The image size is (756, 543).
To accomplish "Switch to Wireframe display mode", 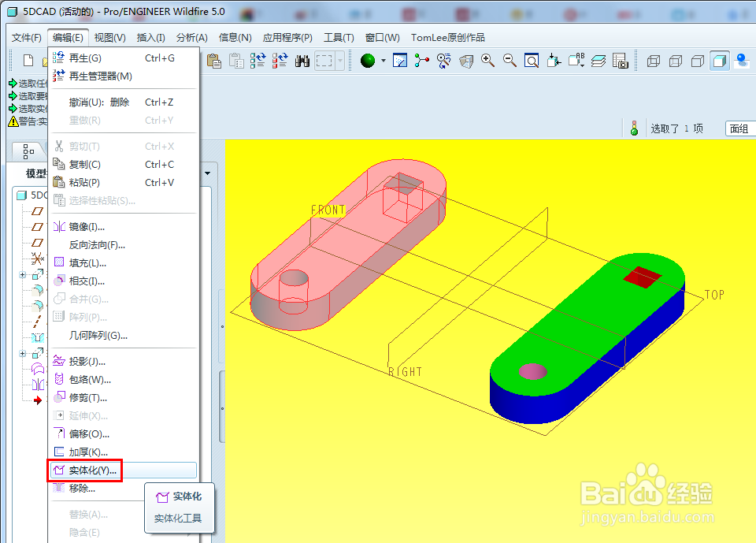I will (654, 61).
